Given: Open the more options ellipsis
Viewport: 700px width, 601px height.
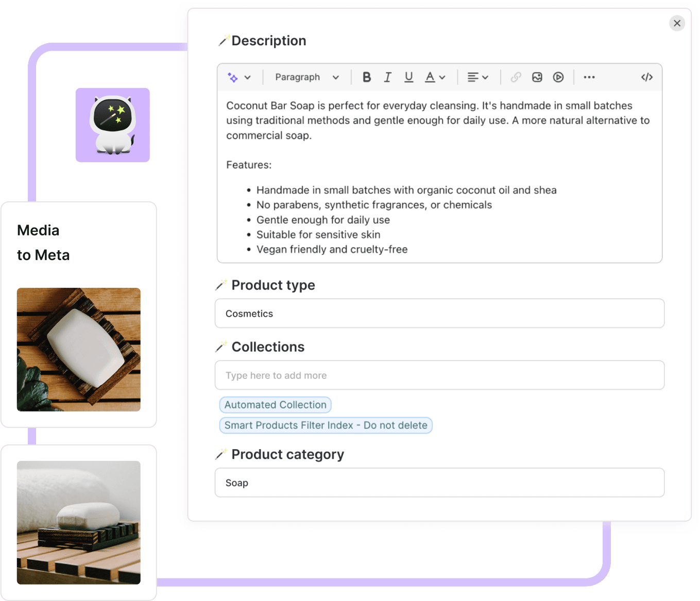Looking at the screenshot, I should [589, 77].
